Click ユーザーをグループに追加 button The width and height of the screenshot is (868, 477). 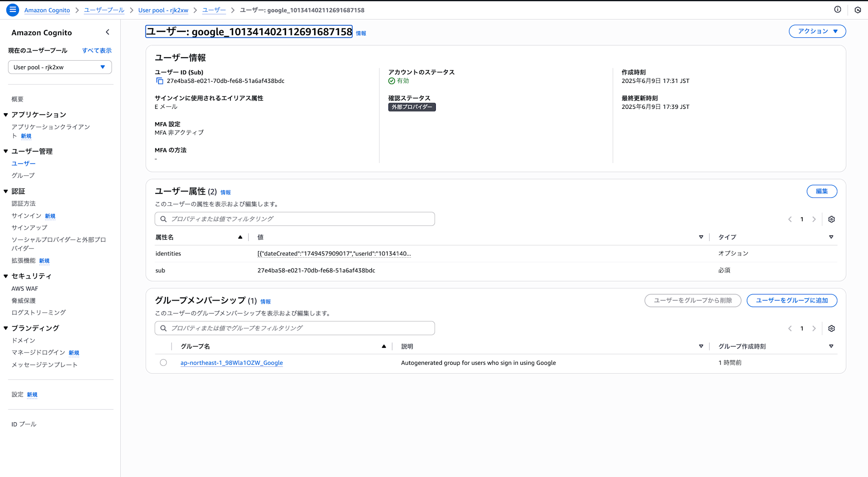(x=792, y=301)
